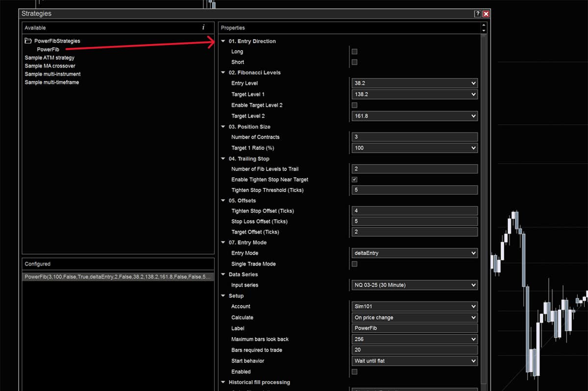This screenshot has width=588, height=391.
Task: Check the Single Trade Mode box
Action: pos(354,264)
